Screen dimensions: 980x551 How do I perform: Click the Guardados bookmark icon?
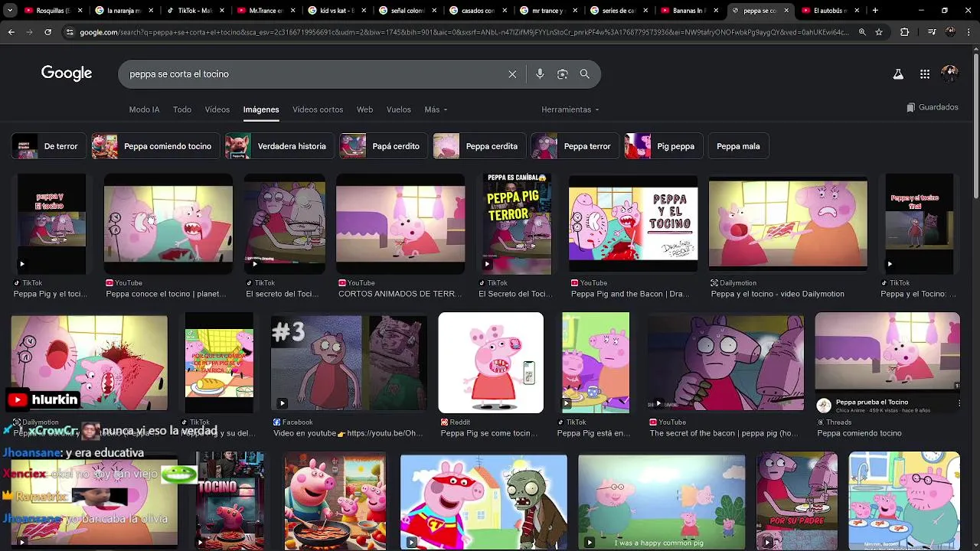click(910, 108)
